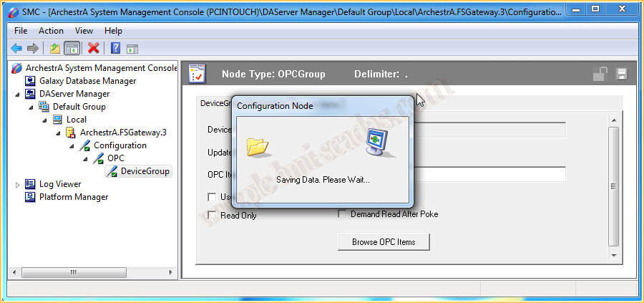
Task: Open Help via the blue question-mark icon
Action: coord(115,48)
